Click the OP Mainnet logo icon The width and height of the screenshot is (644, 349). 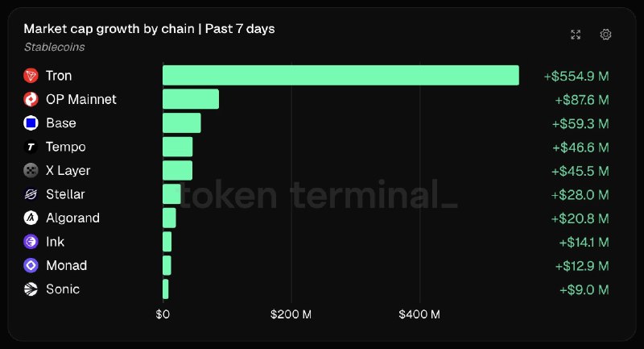tap(31, 99)
